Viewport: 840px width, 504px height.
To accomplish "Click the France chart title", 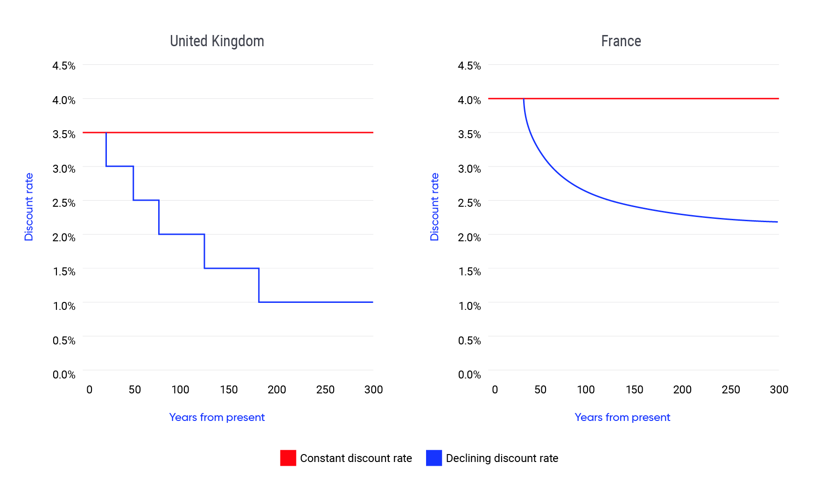I will [621, 42].
